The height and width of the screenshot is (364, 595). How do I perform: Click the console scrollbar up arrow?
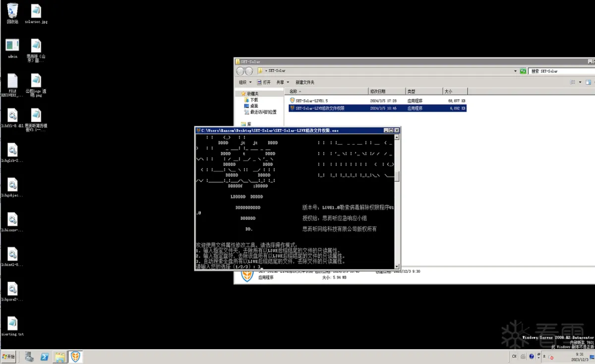(x=397, y=137)
